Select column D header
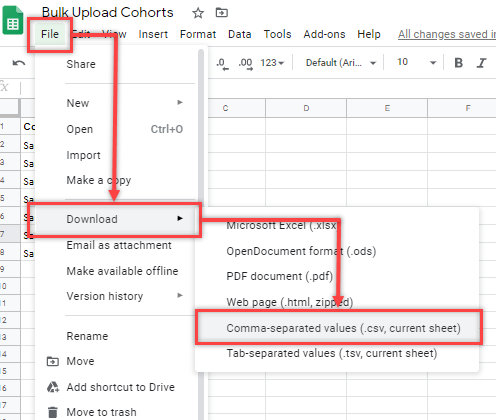Screen dimensions: 496x420 [306, 108]
